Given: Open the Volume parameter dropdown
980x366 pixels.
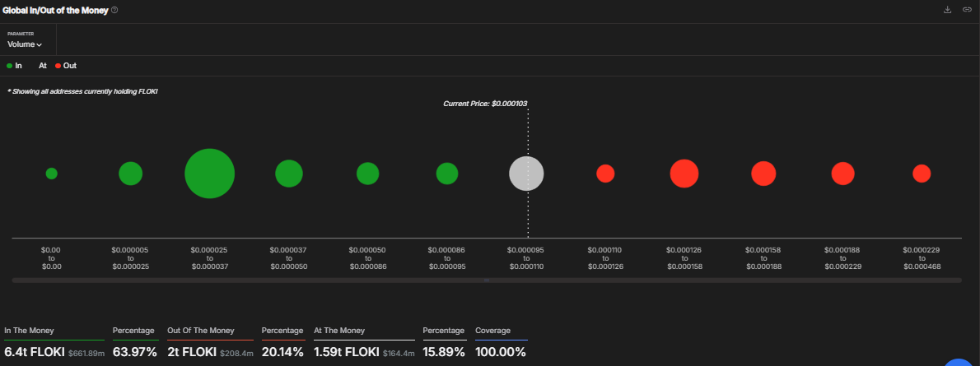Looking at the screenshot, I should [25, 44].
